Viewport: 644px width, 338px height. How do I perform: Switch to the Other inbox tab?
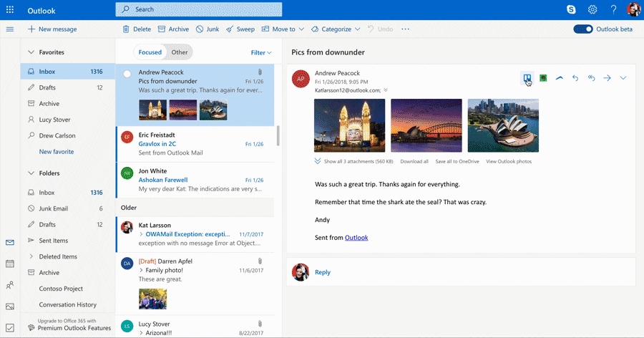click(x=180, y=52)
